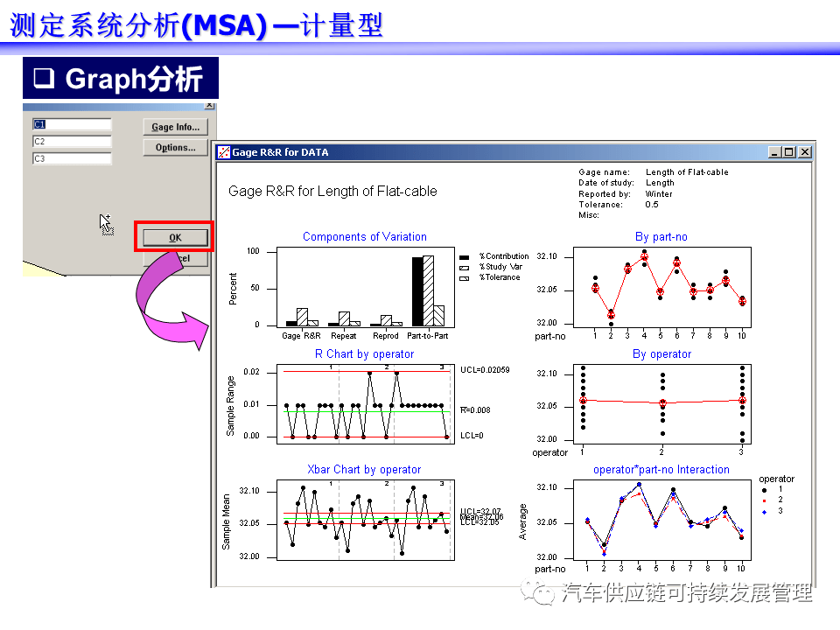Open the Options dialog
840x630 pixels.
[174, 147]
